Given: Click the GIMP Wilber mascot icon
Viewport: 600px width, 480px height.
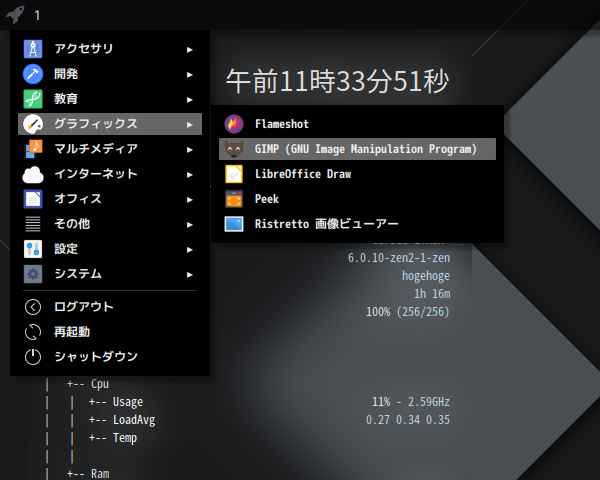Looking at the screenshot, I should tap(234, 149).
